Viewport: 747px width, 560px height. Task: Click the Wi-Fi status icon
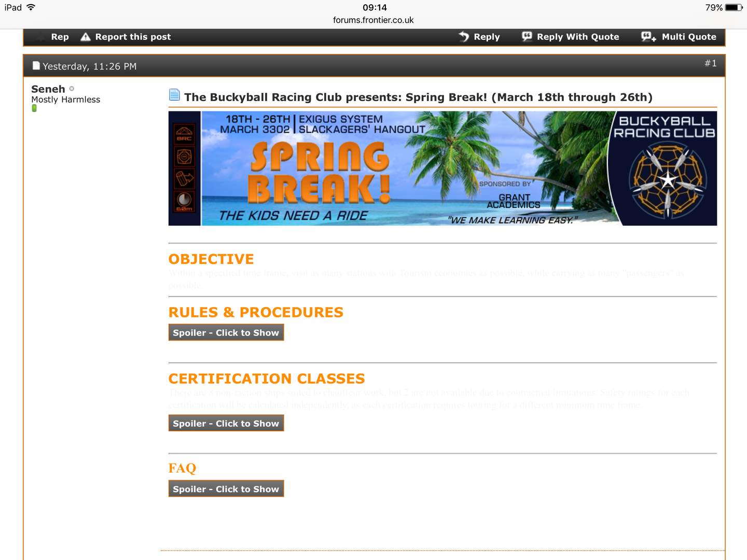[x=31, y=7]
